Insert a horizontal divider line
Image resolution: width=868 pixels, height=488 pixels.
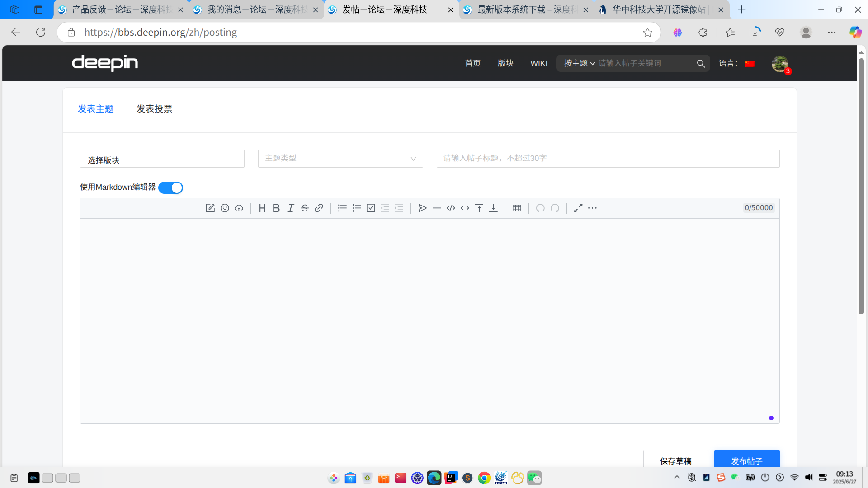point(437,208)
